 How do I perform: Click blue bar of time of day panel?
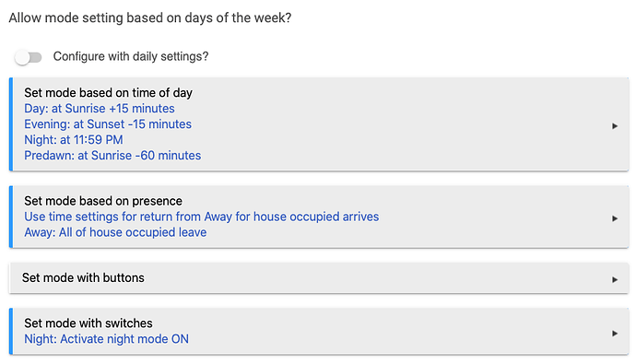click(11, 124)
